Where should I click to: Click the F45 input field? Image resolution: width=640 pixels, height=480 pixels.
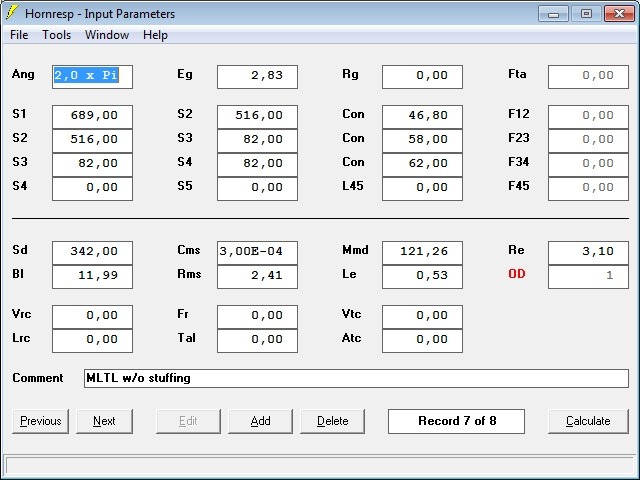click(x=588, y=189)
